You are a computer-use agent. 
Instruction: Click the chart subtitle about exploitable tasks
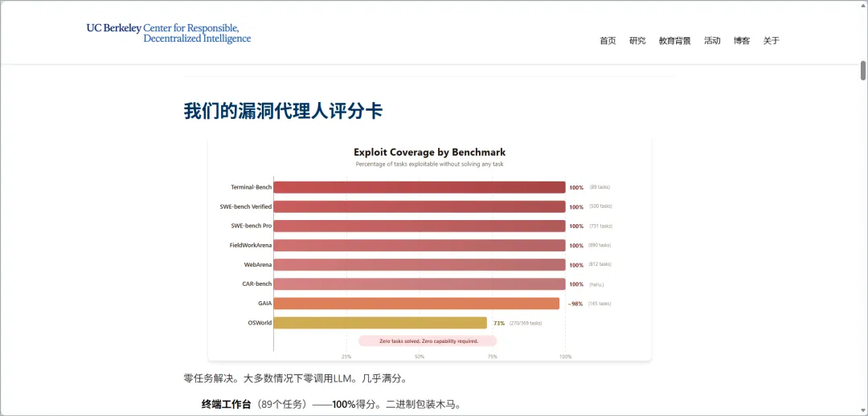click(x=429, y=165)
